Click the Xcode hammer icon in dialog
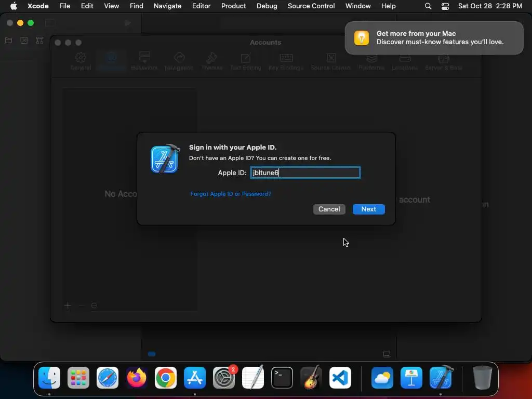This screenshot has height=399, width=532. click(x=165, y=158)
